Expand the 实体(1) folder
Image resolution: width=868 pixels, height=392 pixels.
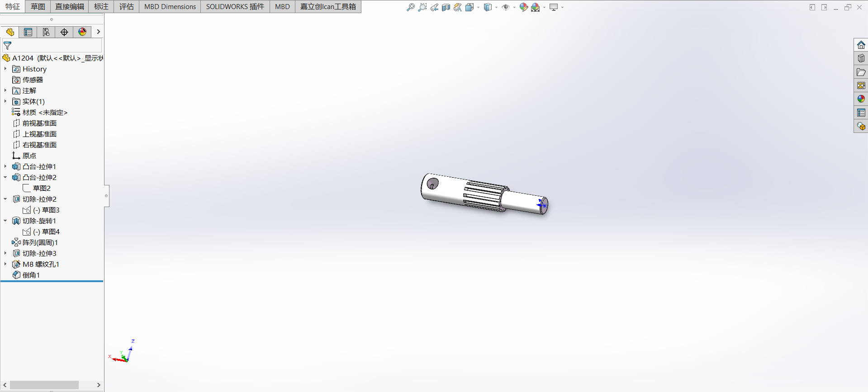tap(5, 102)
